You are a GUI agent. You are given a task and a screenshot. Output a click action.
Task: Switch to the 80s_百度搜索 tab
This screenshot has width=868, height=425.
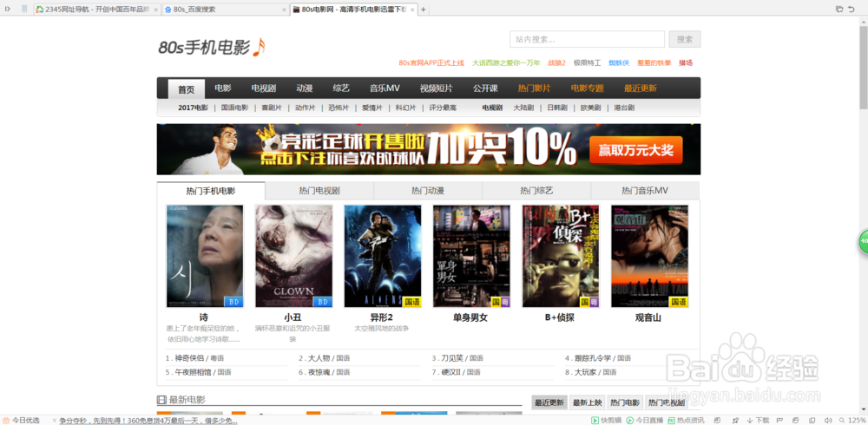pos(226,10)
